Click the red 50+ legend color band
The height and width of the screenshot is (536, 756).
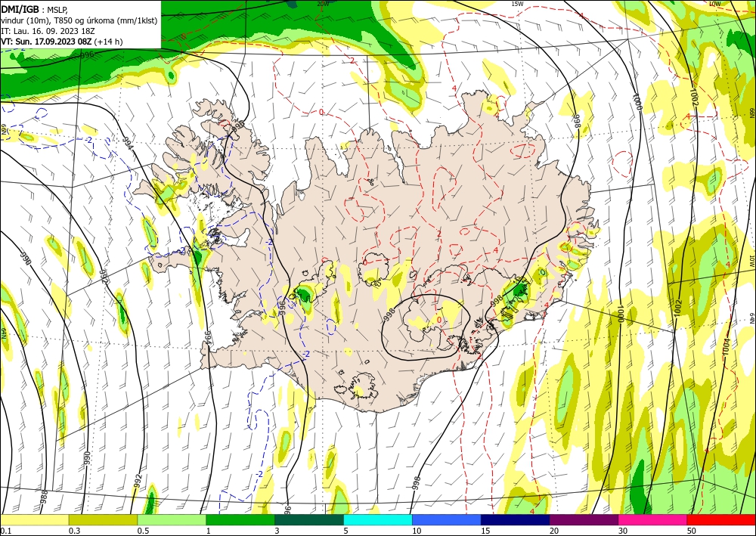click(721, 519)
